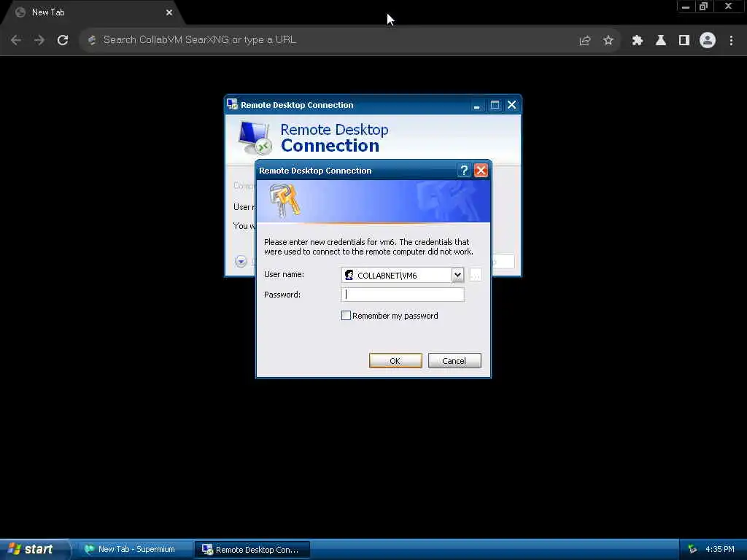This screenshot has height=560, width=747.
Task: Open the Windows start menu
Action: (35, 549)
